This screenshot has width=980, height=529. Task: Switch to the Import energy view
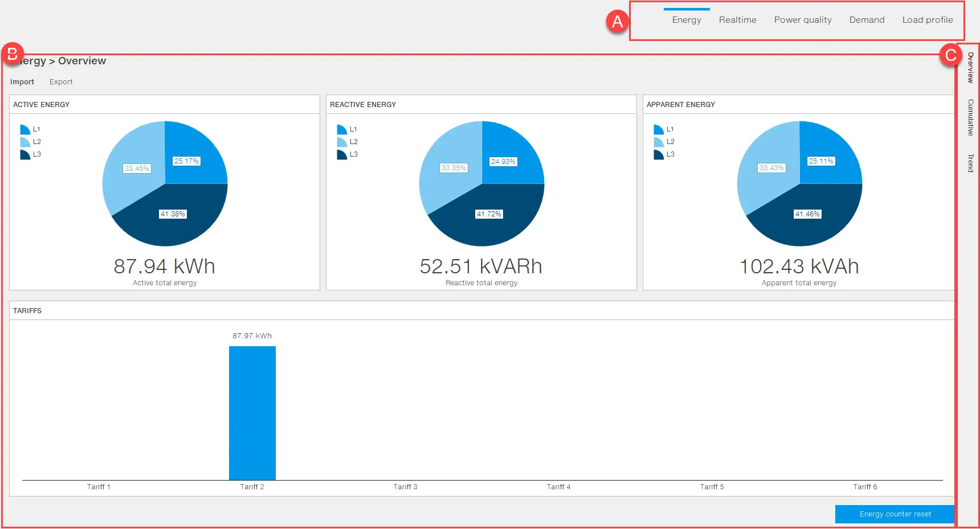pos(22,82)
